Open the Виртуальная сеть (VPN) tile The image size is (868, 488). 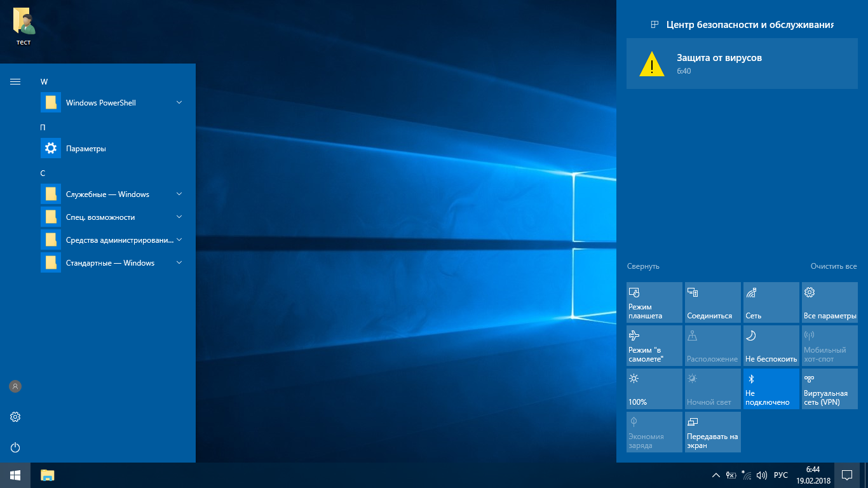pyautogui.click(x=830, y=389)
